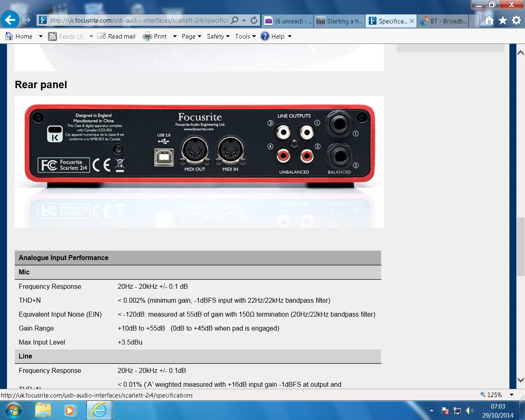Close the Specifica... tab
The height and width of the screenshot is (420, 525).
(412, 21)
